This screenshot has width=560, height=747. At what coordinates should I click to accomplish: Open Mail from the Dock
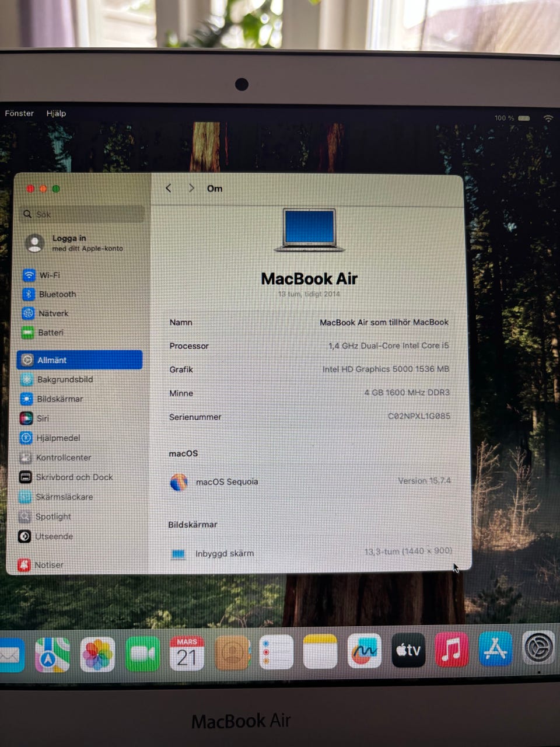pos(11,655)
